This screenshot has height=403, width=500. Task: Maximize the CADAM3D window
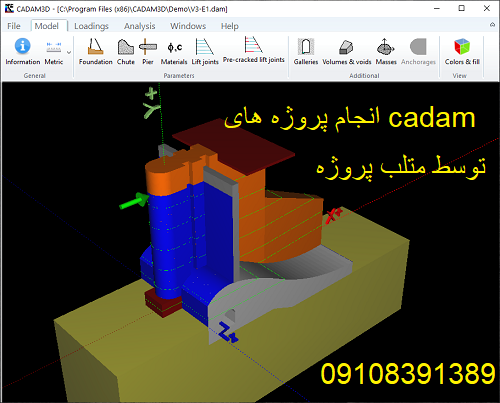pos(462,9)
